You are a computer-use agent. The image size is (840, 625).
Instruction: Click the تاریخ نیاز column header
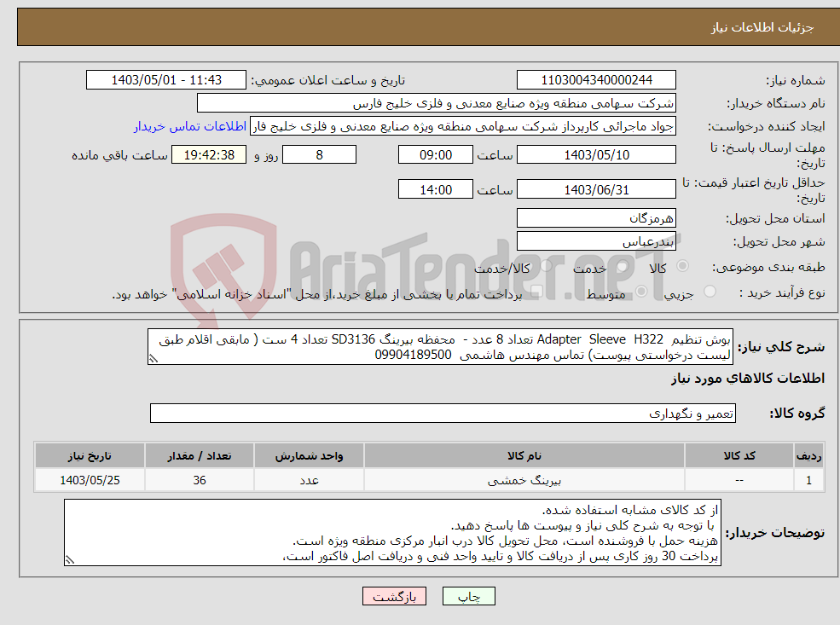[x=90, y=456]
